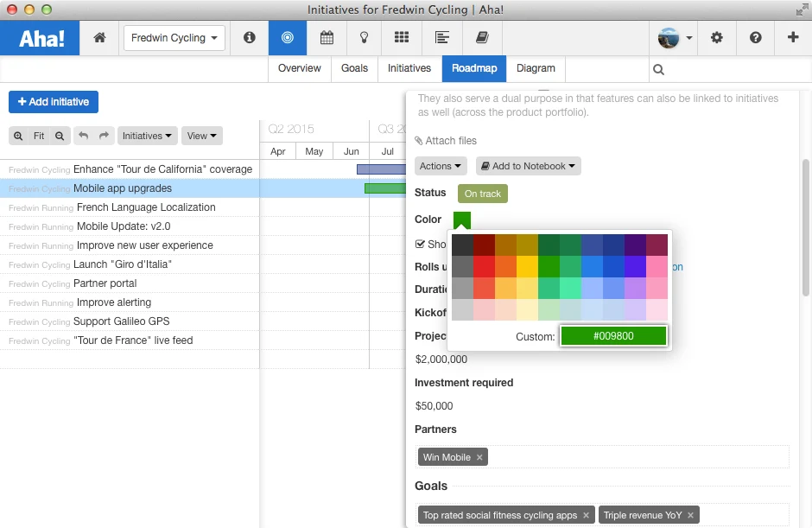Viewport: 812px width, 528px height.
Task: Remove the Top rated social fitness cycling apps goal
Action: pos(586,515)
